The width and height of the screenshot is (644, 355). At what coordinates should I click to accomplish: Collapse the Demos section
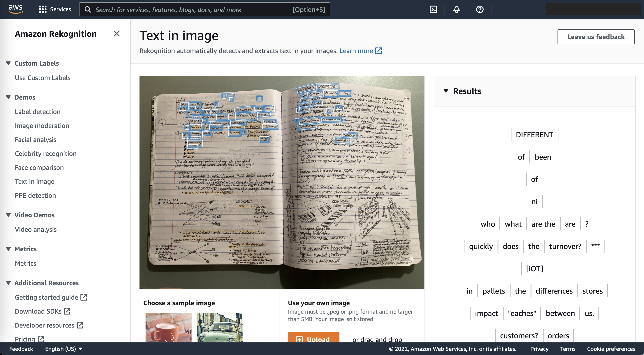pos(9,97)
